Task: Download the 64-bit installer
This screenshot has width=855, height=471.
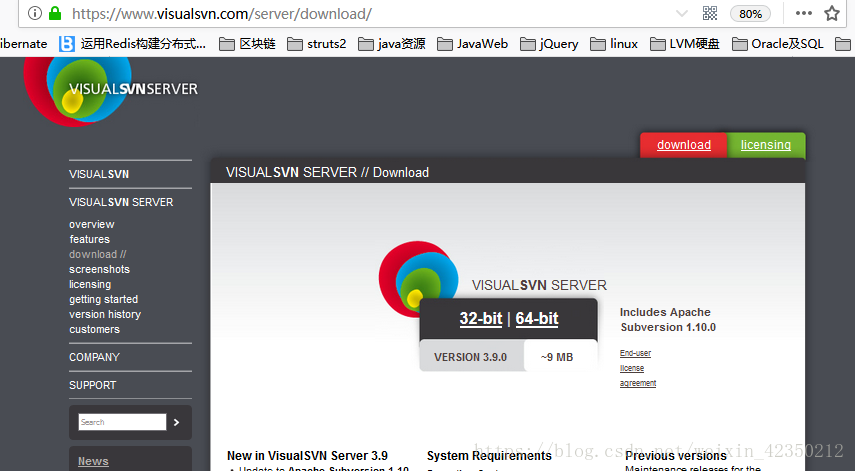Action: [537, 318]
